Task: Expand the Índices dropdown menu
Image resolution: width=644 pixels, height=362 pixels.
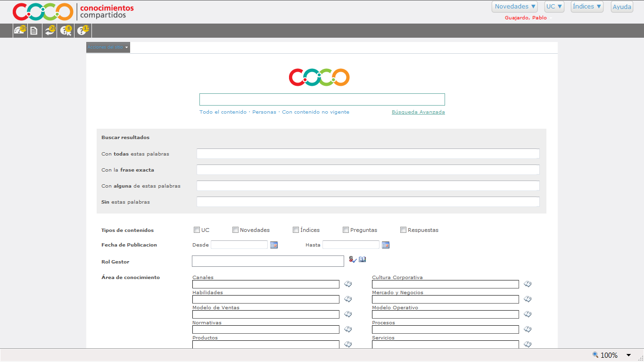Action: click(x=587, y=7)
